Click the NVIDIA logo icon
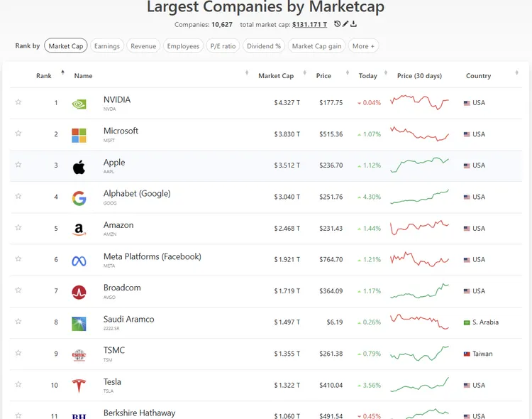Screen dimensions: 532x419 79,104
